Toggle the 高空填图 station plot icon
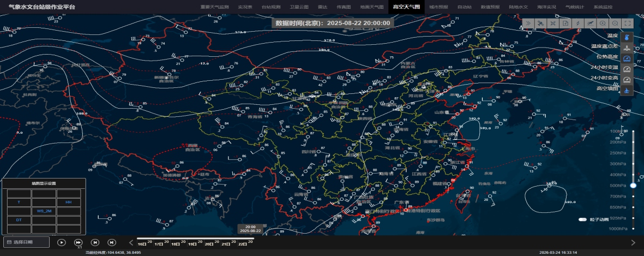This screenshot has height=256, width=644. (627, 91)
